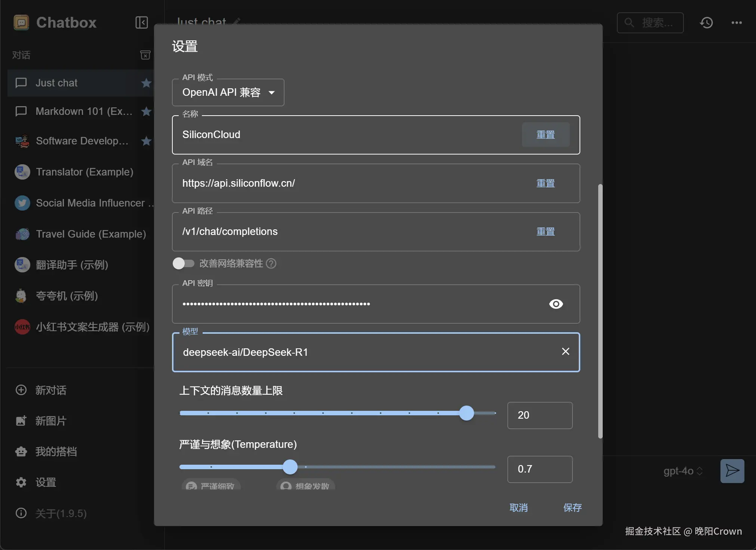Image resolution: width=756 pixels, height=550 pixels.
Task: Show API key with the eye icon
Action: click(556, 304)
